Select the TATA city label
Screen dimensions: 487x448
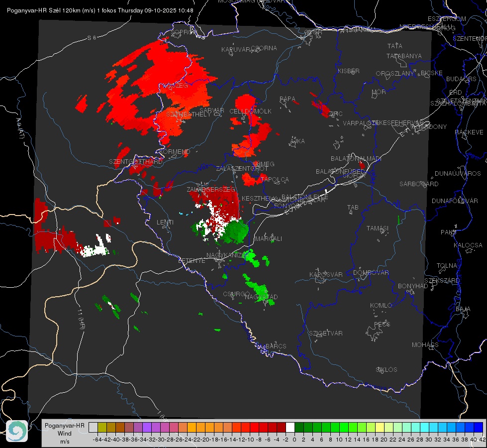click(x=395, y=46)
